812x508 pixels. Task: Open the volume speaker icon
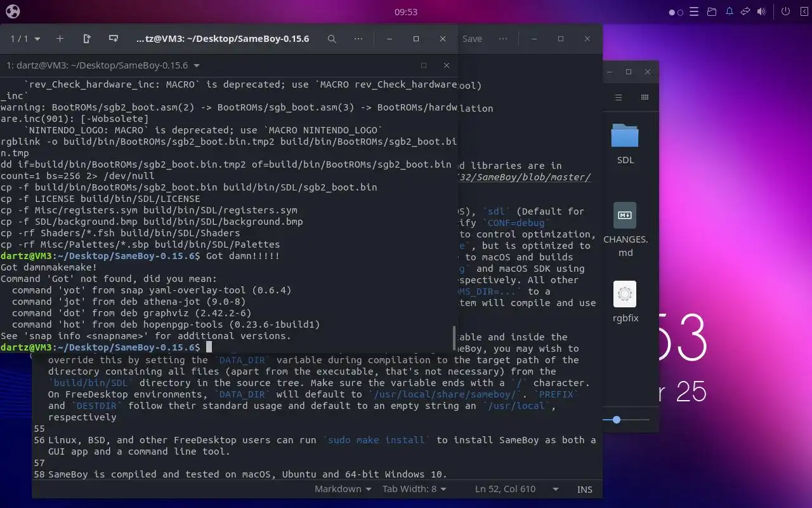pos(761,11)
